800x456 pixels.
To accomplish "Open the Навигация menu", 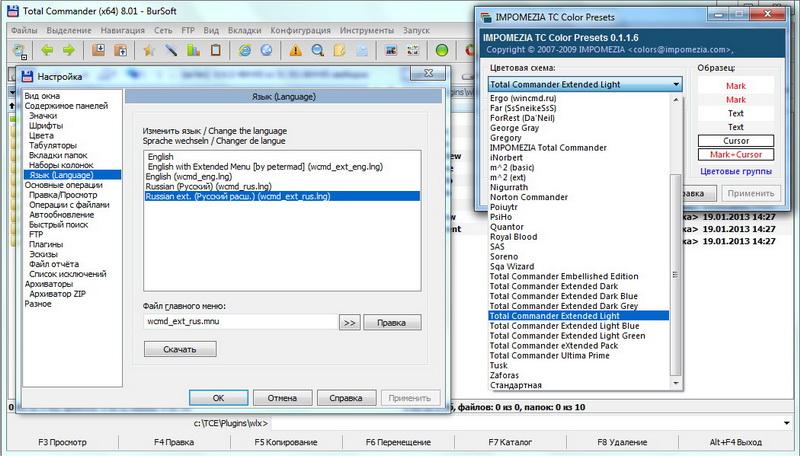I will [x=122, y=31].
